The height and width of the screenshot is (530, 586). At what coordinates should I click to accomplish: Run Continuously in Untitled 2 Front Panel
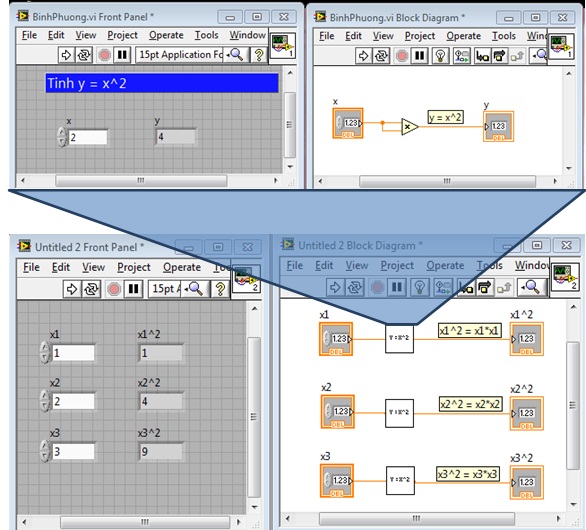[92, 289]
